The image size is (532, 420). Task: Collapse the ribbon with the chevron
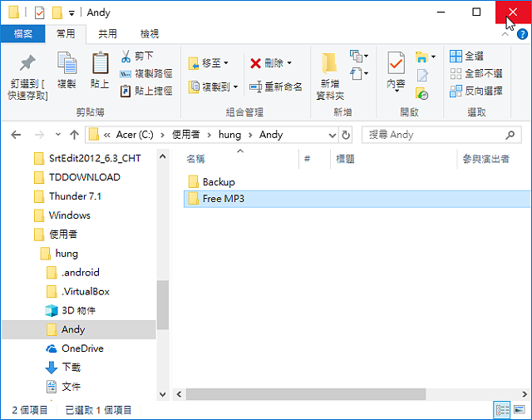click(505, 35)
